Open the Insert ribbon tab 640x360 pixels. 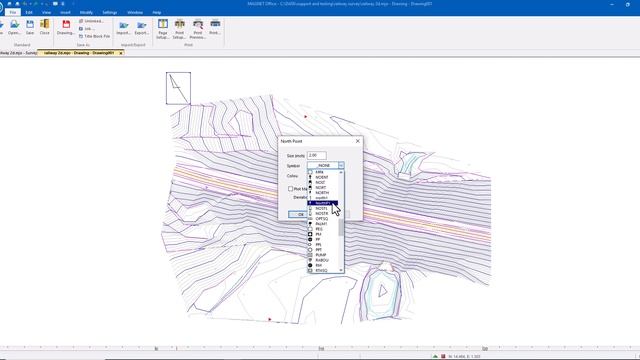(x=65, y=12)
